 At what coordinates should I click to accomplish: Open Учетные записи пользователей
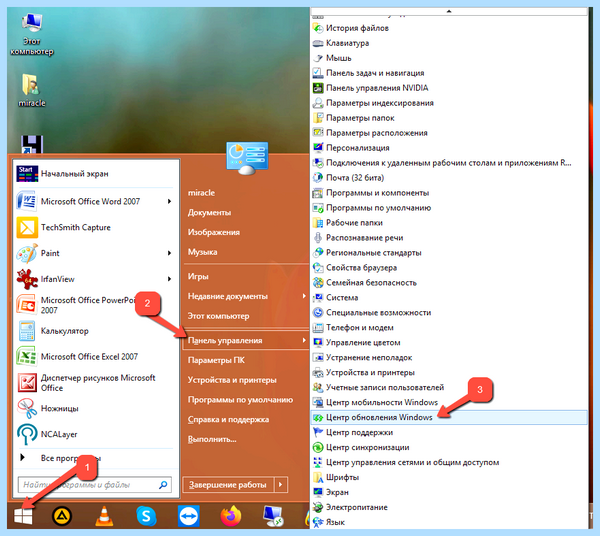pos(449,388)
